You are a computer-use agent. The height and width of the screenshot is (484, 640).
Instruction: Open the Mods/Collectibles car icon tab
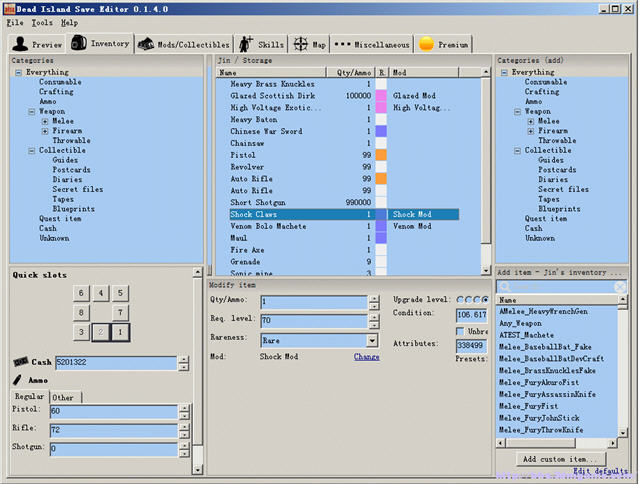pyautogui.click(x=145, y=44)
